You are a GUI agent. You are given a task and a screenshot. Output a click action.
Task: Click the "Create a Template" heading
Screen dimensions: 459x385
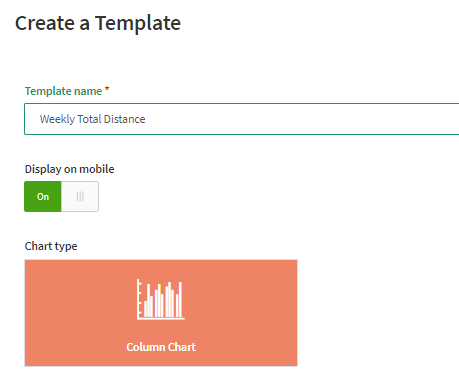coord(98,23)
